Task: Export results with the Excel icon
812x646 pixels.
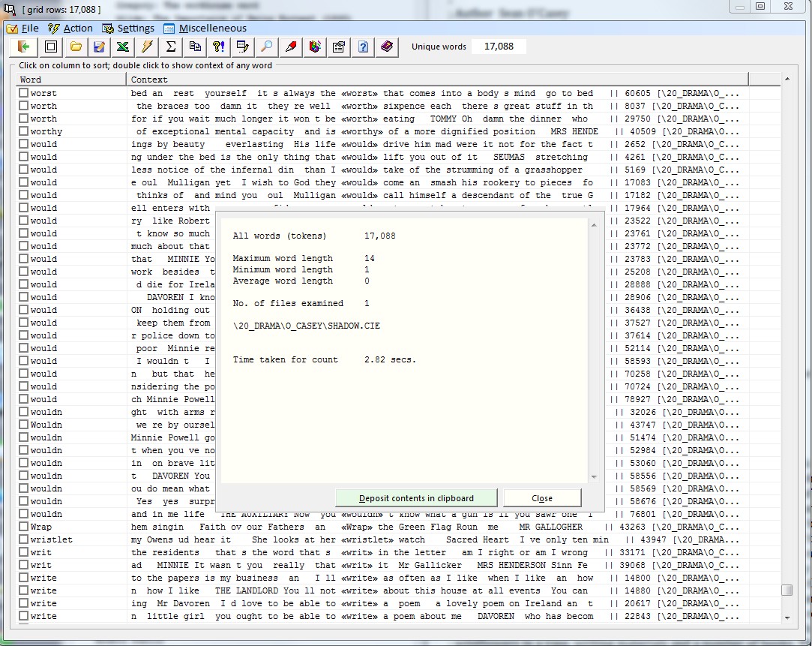Action: [x=123, y=47]
